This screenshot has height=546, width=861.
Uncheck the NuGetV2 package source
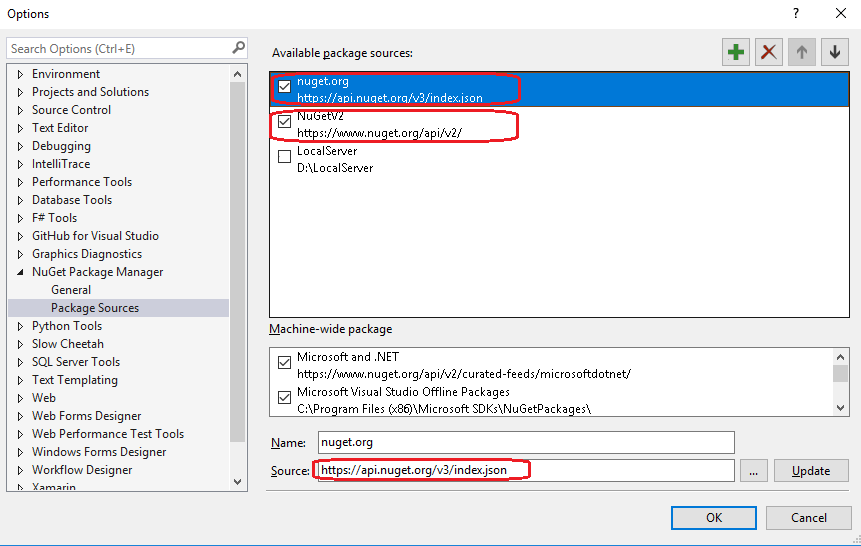pyautogui.click(x=285, y=122)
